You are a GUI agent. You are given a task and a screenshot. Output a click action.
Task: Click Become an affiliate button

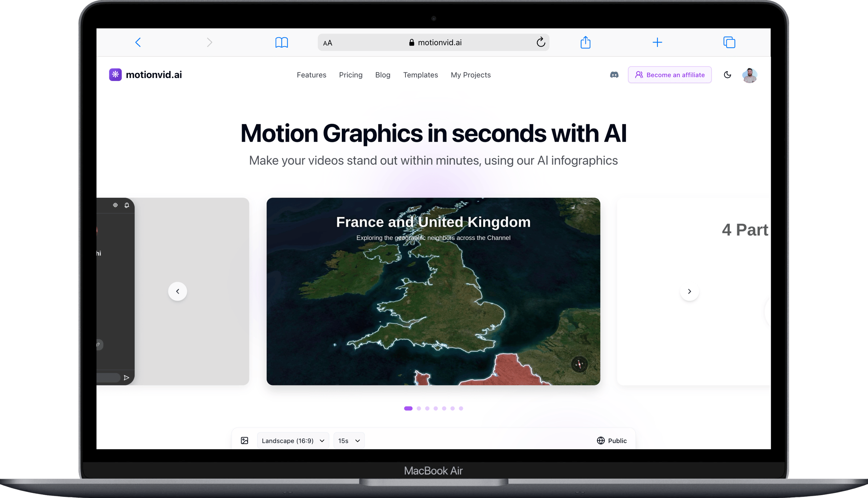[669, 75]
